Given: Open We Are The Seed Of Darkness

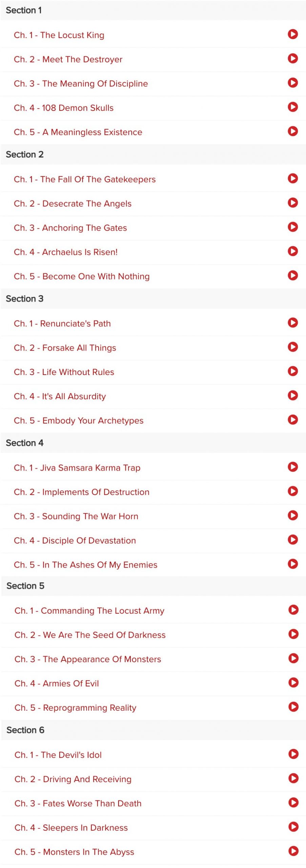Looking at the screenshot, I should [x=90, y=635].
